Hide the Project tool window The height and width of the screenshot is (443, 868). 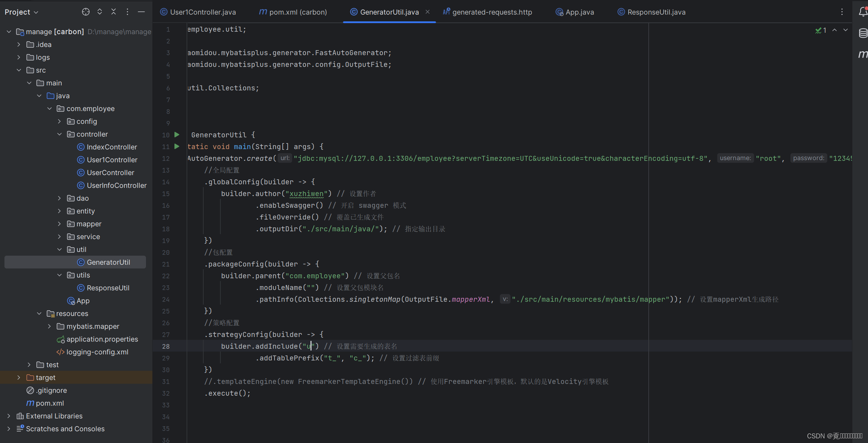[x=141, y=12]
